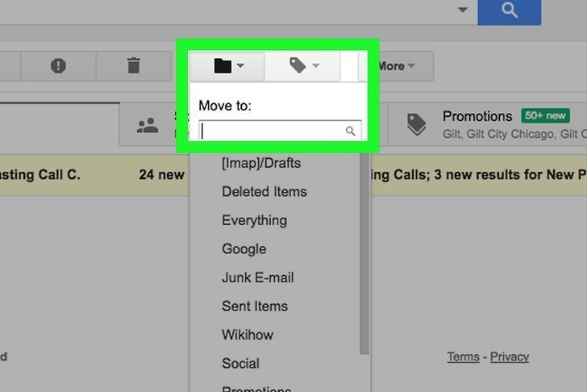Click the blue search magnifier button

509,12
